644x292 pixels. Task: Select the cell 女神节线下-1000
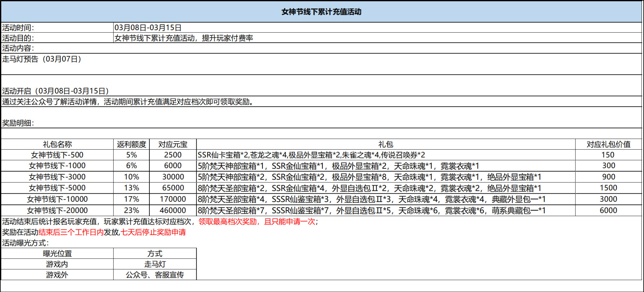point(57,166)
